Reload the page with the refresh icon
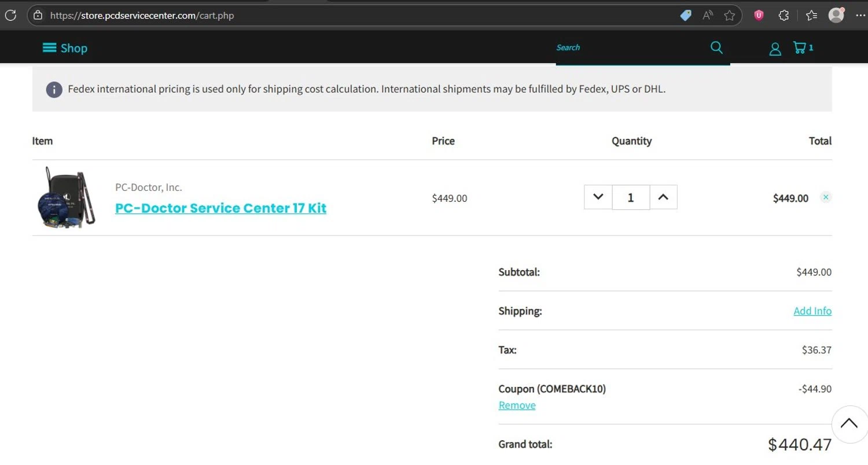The height and width of the screenshot is (465, 868). coord(10,15)
